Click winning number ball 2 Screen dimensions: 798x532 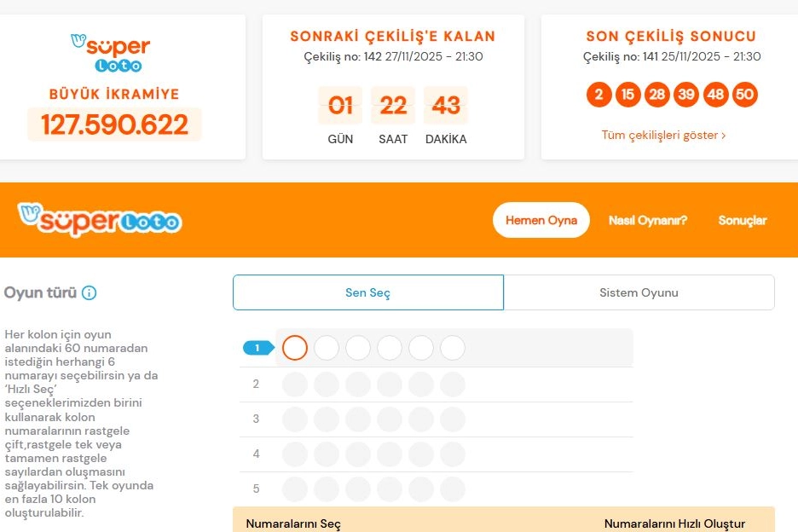coord(599,95)
